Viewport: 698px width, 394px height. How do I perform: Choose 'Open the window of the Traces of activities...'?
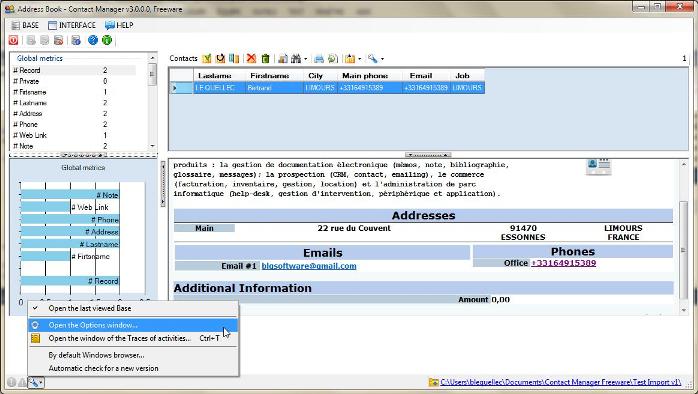coord(133,338)
